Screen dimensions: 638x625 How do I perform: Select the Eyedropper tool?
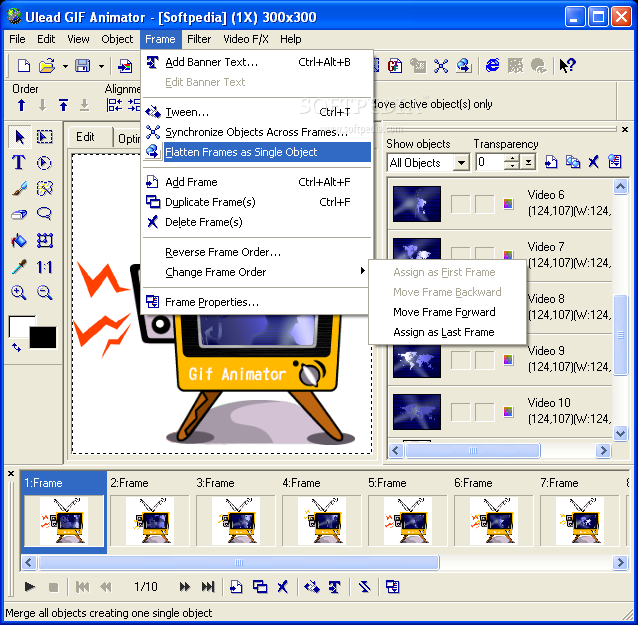click(x=19, y=267)
